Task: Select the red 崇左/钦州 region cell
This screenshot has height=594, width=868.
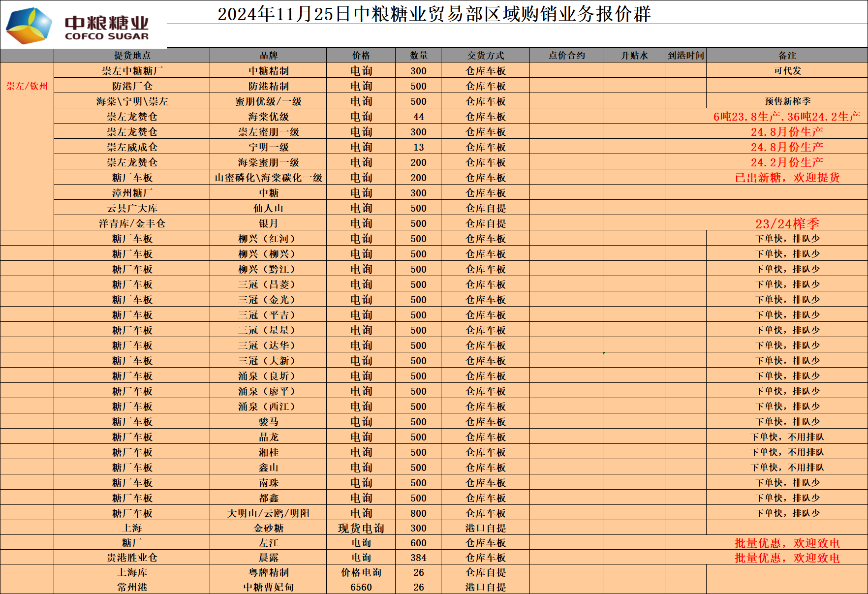Action: click(x=27, y=86)
